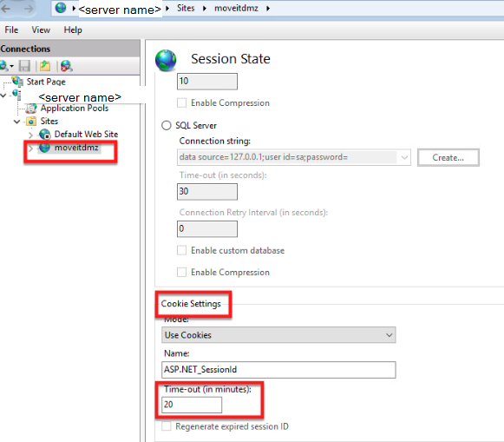
Task: Select Start Page in Connections tree
Action: point(46,82)
